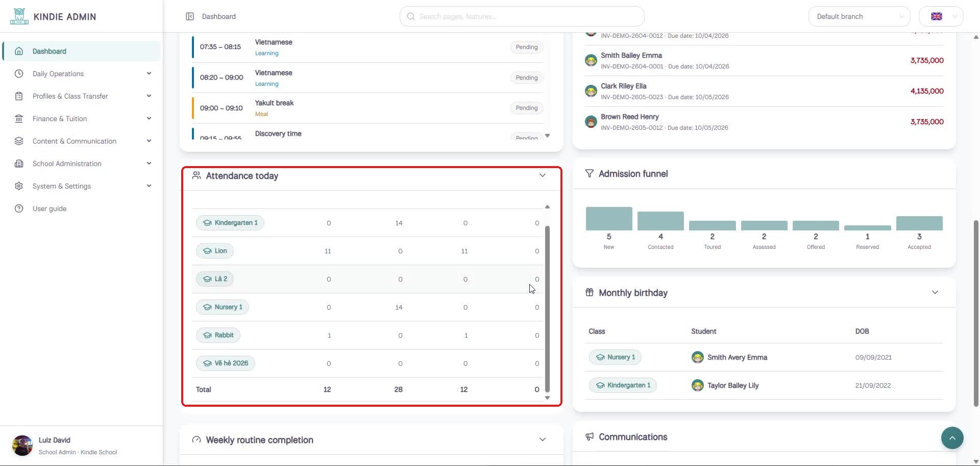This screenshot has height=466, width=980.
Task: Click the Finance & Tuition bank icon
Action: pyautogui.click(x=19, y=119)
